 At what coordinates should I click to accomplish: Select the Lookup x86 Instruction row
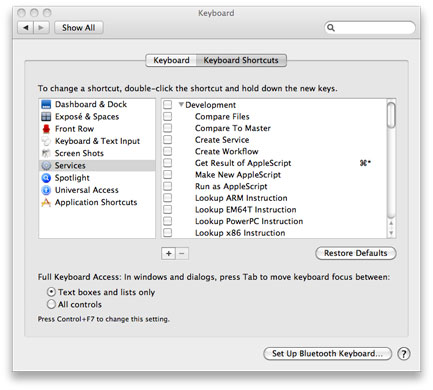(275, 233)
